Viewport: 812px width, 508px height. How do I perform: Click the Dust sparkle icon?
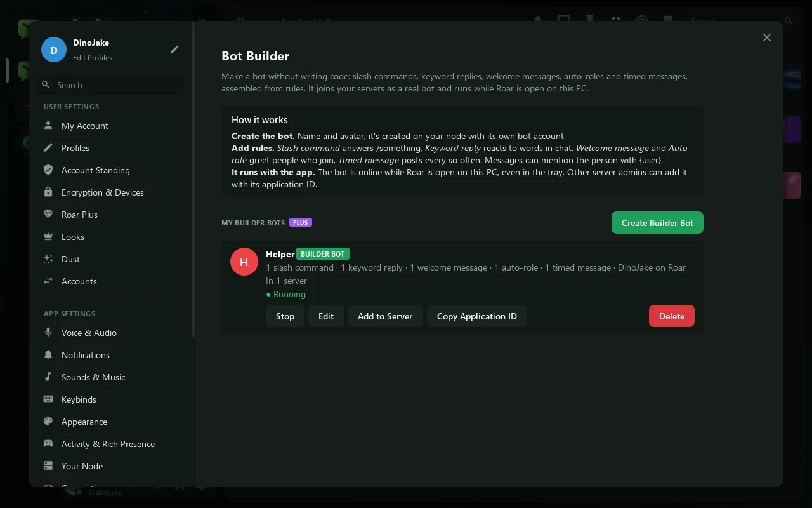tap(48, 259)
